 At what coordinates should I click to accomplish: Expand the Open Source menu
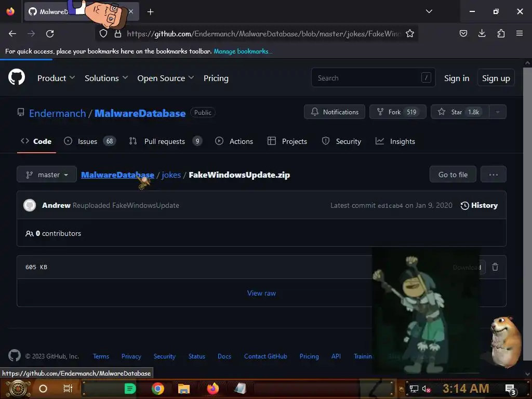coord(166,78)
